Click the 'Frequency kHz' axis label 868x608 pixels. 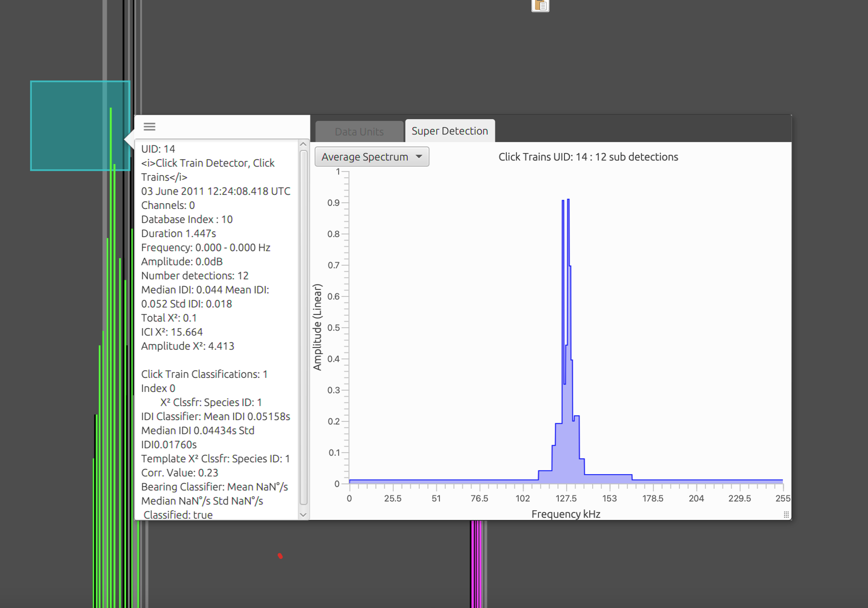(566, 514)
